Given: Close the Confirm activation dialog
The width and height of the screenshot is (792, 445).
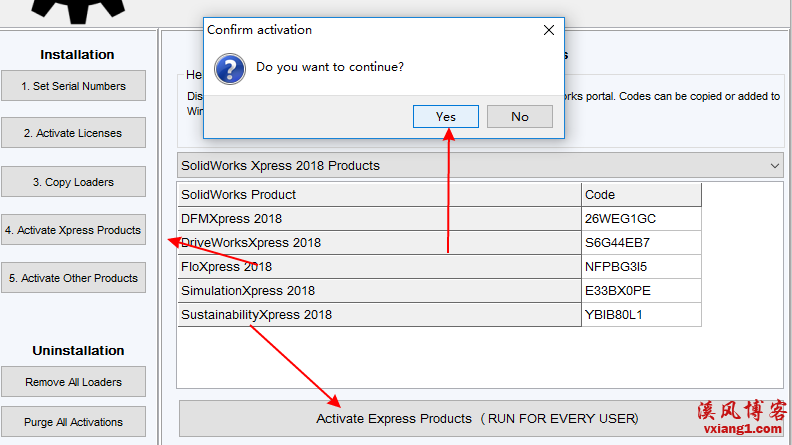Looking at the screenshot, I should pos(549,30).
